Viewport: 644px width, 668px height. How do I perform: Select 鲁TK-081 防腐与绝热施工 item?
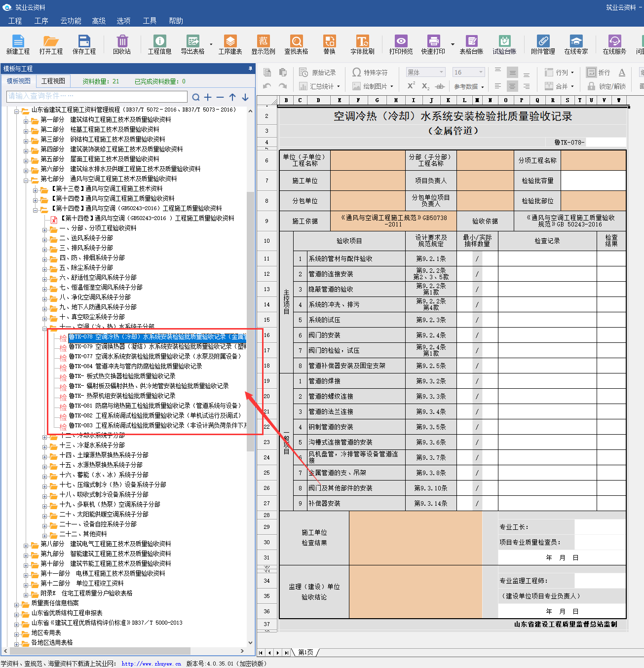tap(155, 406)
